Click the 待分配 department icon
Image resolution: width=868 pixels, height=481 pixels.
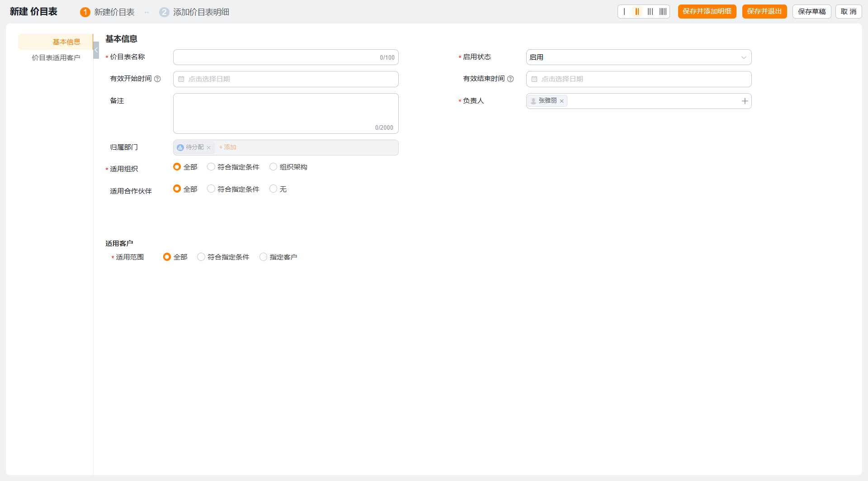coord(180,148)
